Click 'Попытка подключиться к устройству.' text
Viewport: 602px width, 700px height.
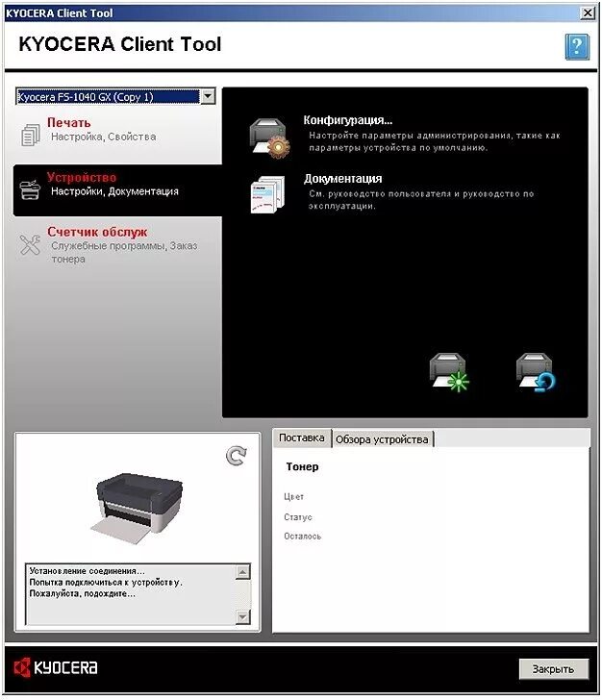click(x=106, y=583)
